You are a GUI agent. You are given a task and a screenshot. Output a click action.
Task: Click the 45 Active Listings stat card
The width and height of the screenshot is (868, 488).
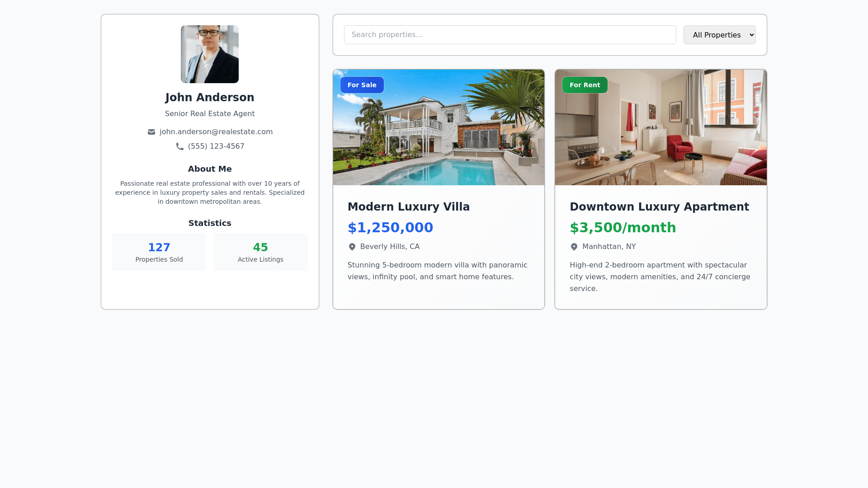point(260,252)
